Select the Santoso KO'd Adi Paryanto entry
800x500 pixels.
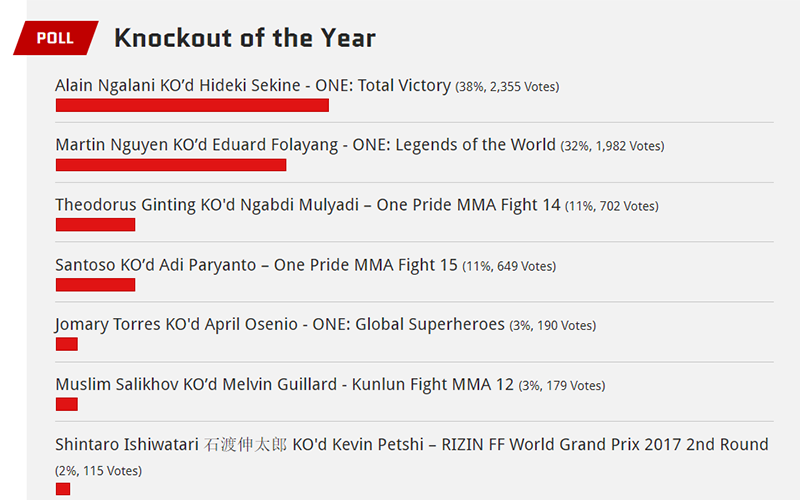[256, 265]
